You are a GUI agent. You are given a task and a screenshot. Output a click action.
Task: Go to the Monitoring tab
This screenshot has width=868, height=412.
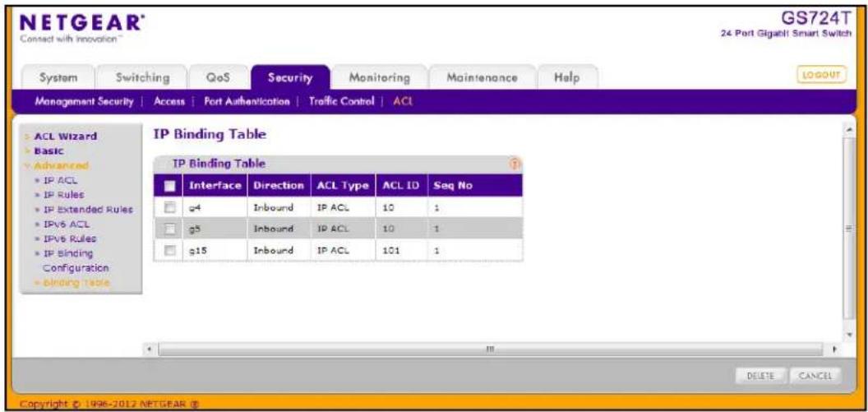(x=379, y=78)
